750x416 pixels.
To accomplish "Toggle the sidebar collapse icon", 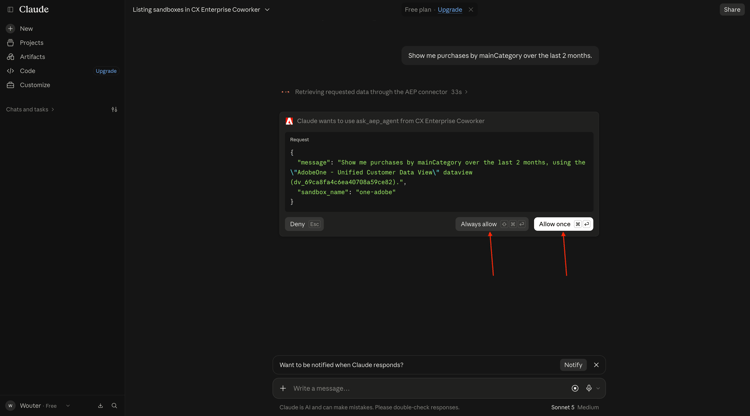I will point(10,10).
